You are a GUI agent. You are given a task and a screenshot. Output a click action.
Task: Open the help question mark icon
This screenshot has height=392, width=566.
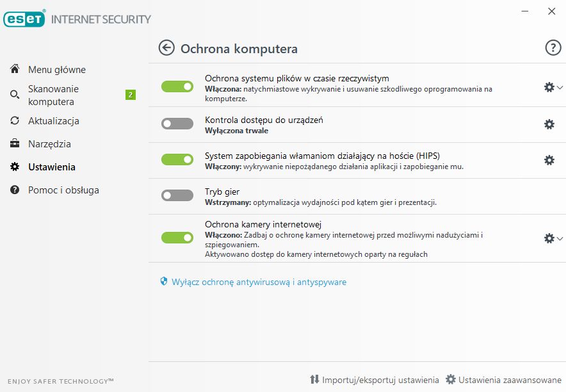[x=553, y=47]
